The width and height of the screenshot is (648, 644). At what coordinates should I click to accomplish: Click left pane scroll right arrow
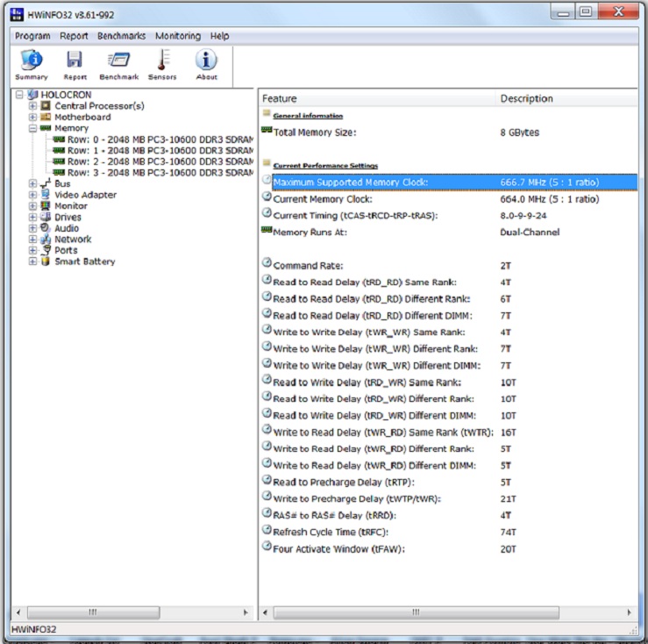coord(246,612)
